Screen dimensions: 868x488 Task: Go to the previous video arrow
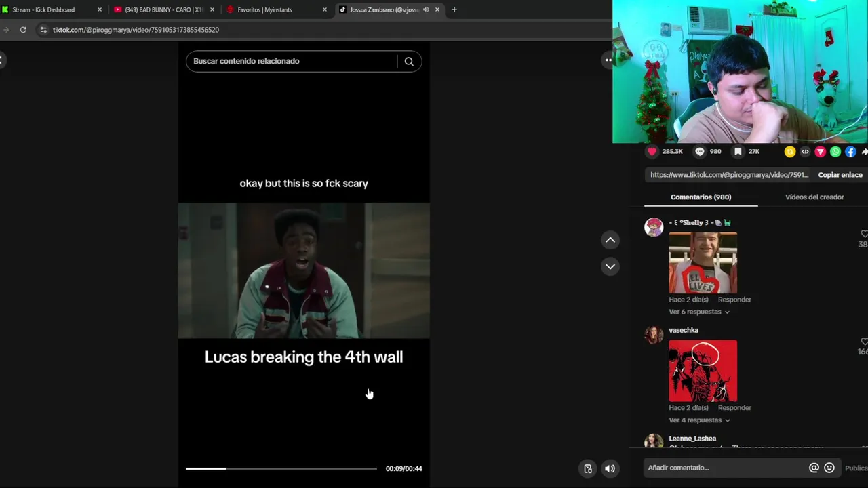point(610,240)
